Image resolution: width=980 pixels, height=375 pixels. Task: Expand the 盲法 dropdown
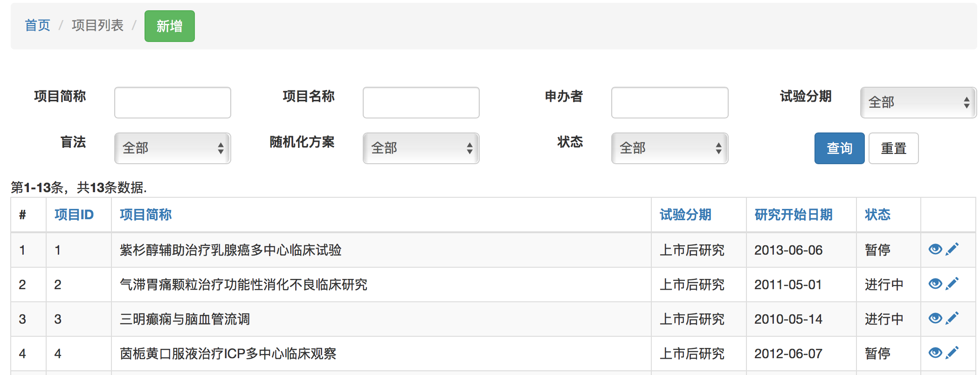(x=173, y=148)
